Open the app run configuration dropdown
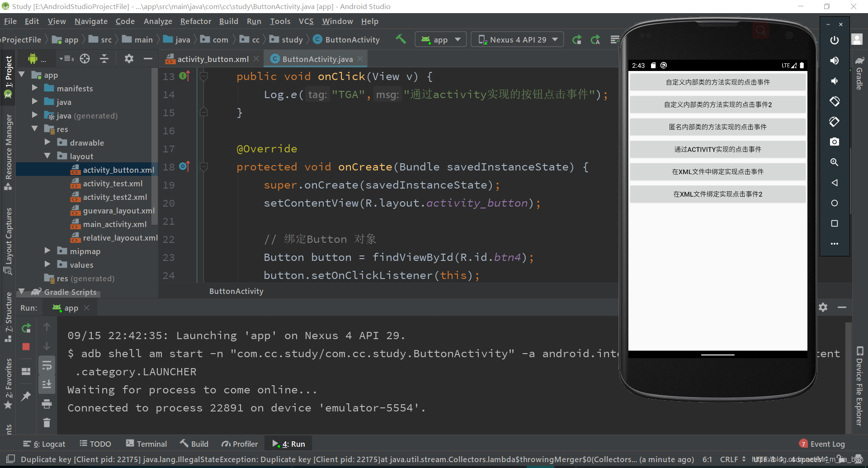Image resolution: width=868 pixels, height=468 pixels. coord(441,40)
